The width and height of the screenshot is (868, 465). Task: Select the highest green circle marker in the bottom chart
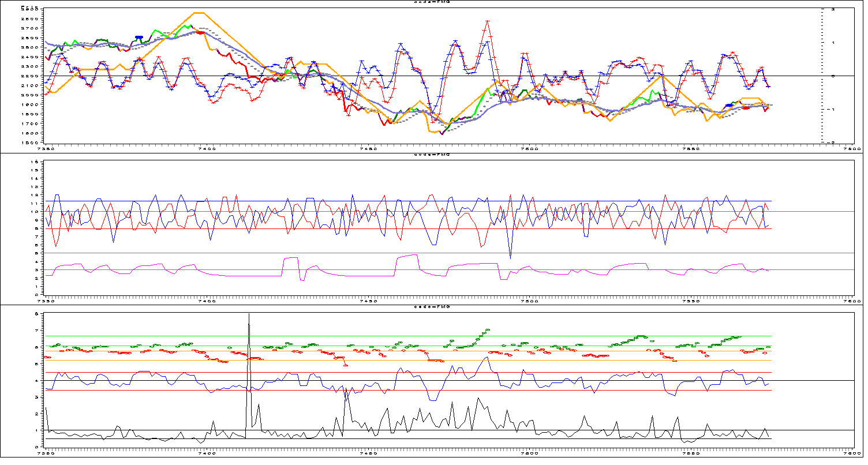tap(488, 330)
